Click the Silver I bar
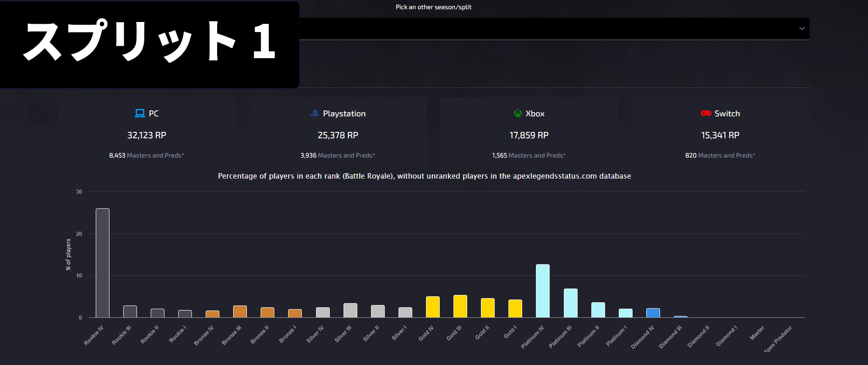The image size is (868, 365). 405,312
